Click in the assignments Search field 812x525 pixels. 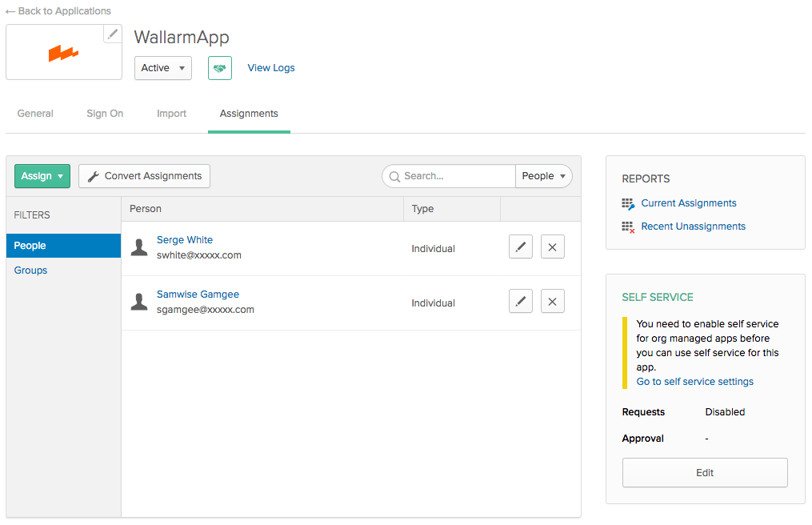(449, 176)
